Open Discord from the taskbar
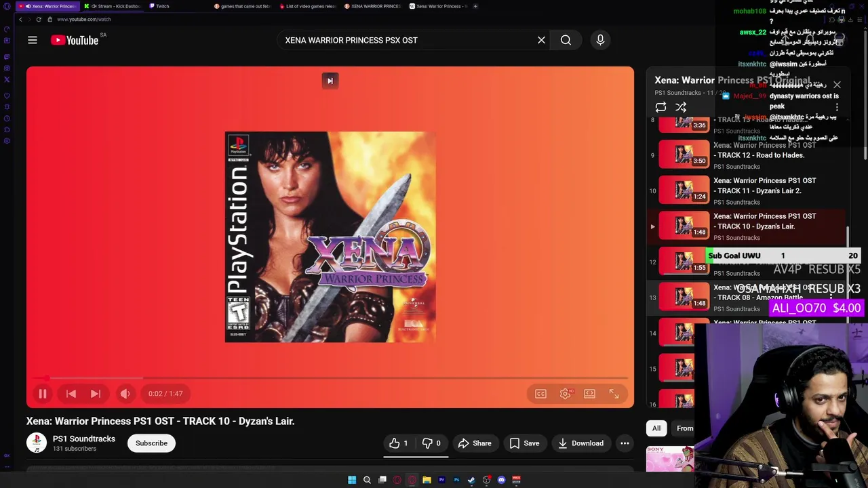This screenshot has width=868, height=488. point(501,480)
